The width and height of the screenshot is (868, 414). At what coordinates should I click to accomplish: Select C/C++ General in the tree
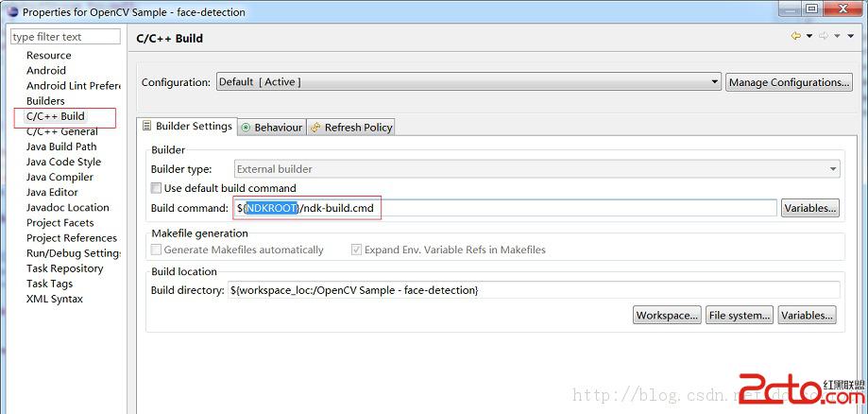[x=62, y=131]
